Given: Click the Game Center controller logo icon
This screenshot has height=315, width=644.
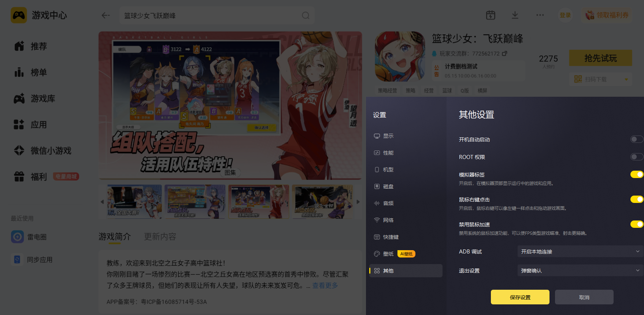Looking at the screenshot, I should pyautogui.click(x=19, y=15).
